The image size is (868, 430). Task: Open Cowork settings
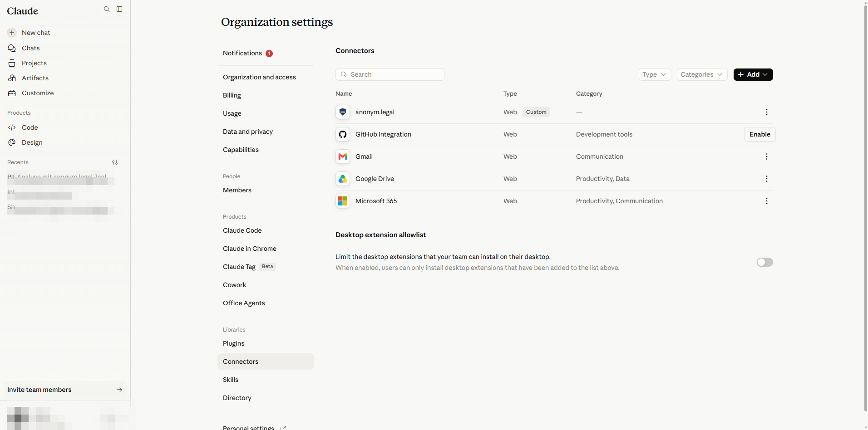coord(234,285)
